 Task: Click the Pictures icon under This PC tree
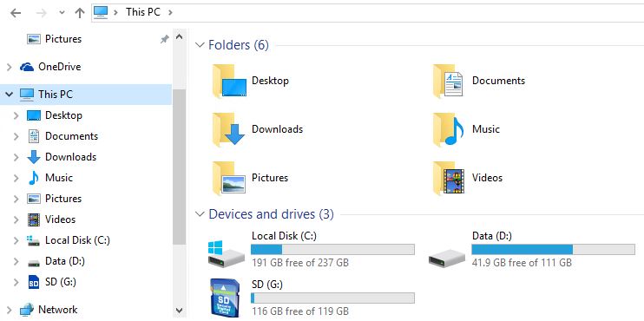click(x=34, y=199)
